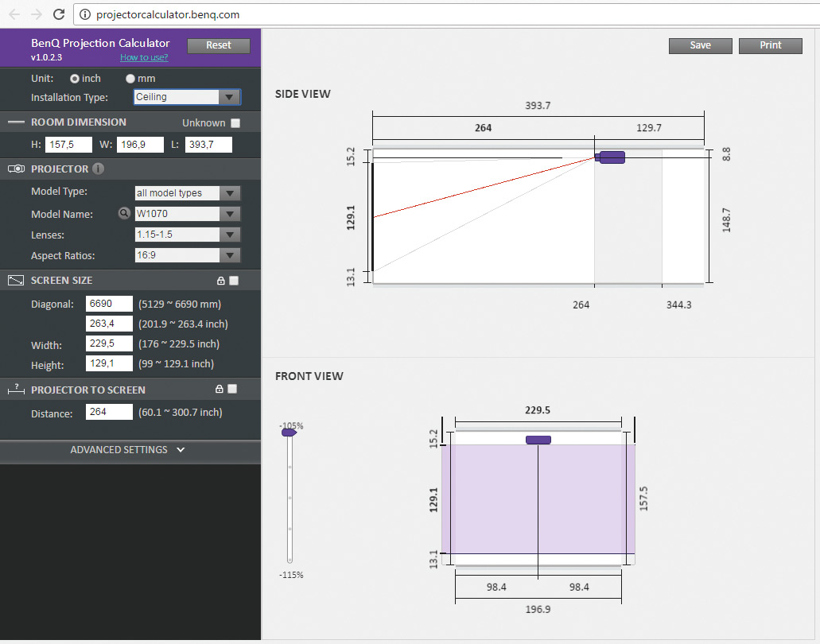Click the site info icon in address bar

86,14
